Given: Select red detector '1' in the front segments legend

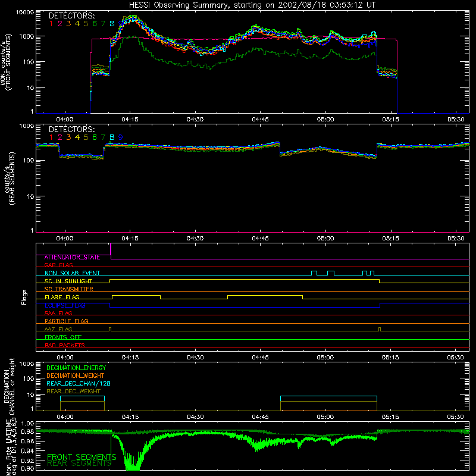Looking at the screenshot, I should [x=51, y=24].
